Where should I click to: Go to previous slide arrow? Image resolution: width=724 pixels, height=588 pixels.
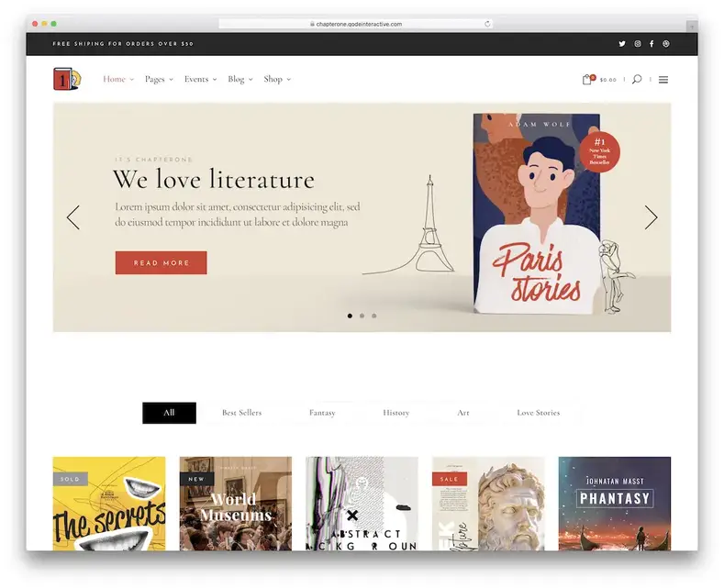(x=73, y=217)
